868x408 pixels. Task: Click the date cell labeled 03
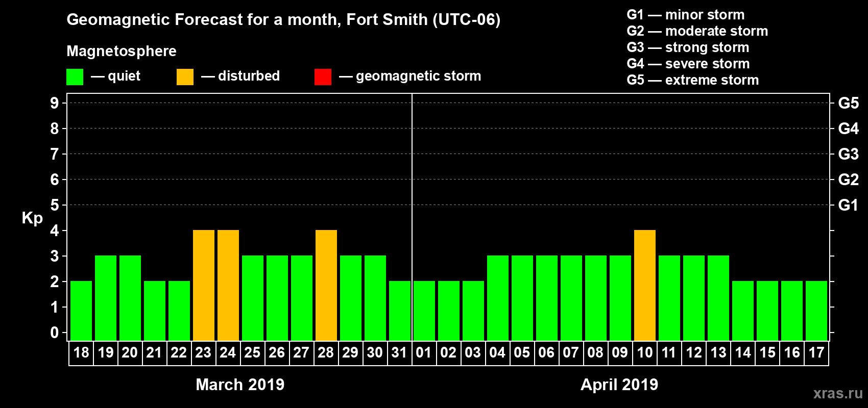[x=473, y=353]
